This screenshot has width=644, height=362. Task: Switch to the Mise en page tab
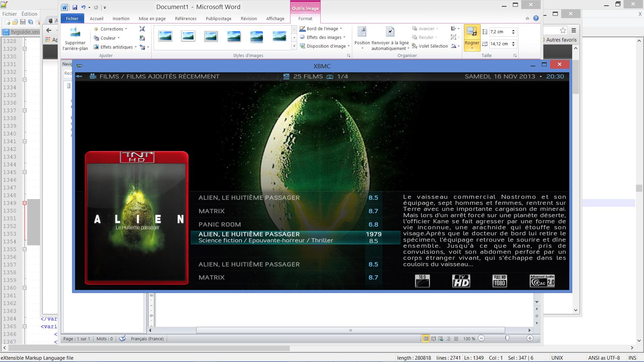[x=152, y=18]
